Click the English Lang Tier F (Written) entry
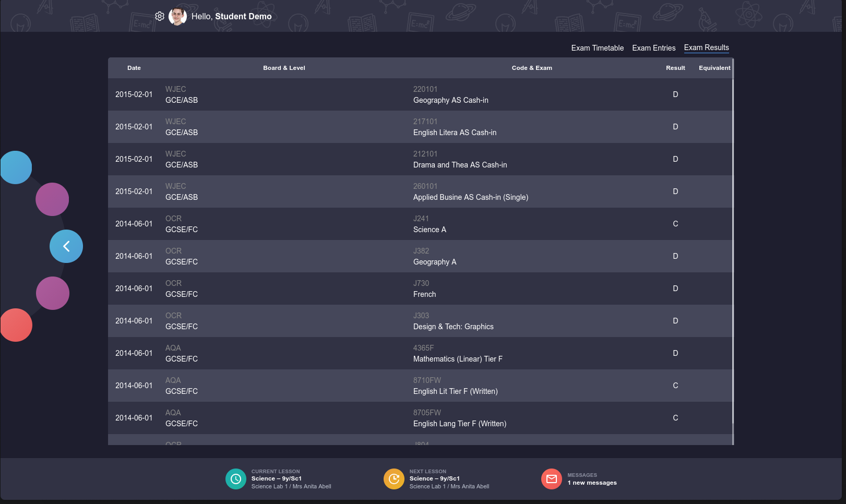This screenshot has width=846, height=504. click(x=460, y=424)
